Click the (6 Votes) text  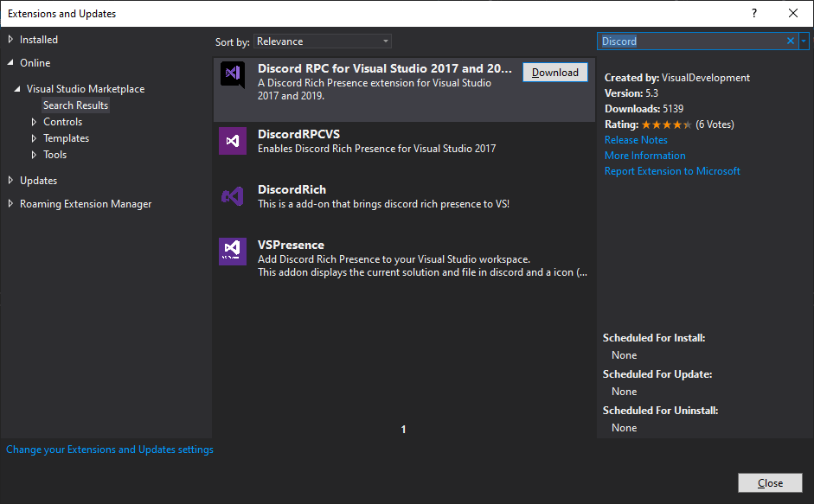click(715, 124)
